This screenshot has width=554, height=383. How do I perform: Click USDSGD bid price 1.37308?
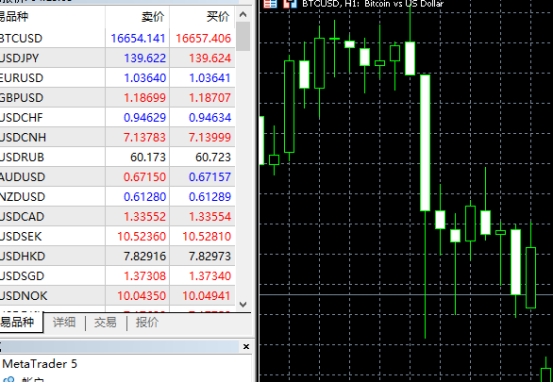(145, 276)
